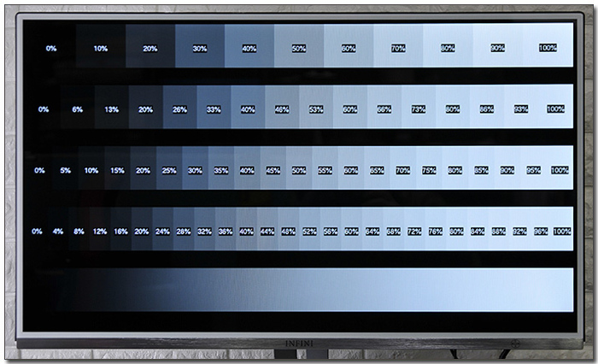Select the 48% step label

289,232
